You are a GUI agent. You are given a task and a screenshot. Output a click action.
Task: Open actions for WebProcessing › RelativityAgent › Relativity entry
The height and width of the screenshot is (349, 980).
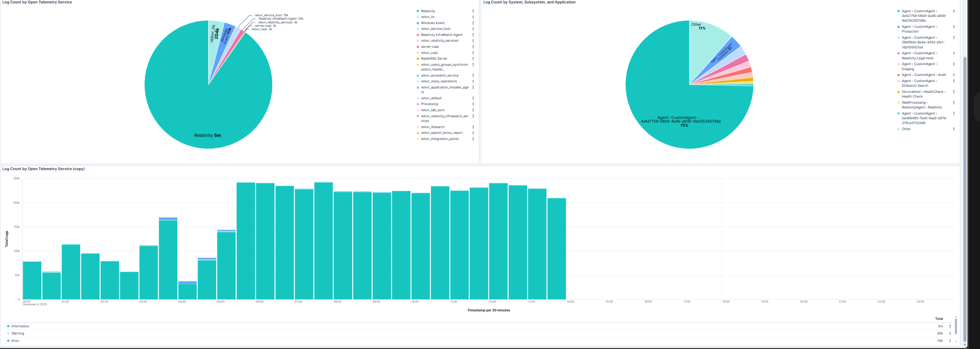point(954,103)
